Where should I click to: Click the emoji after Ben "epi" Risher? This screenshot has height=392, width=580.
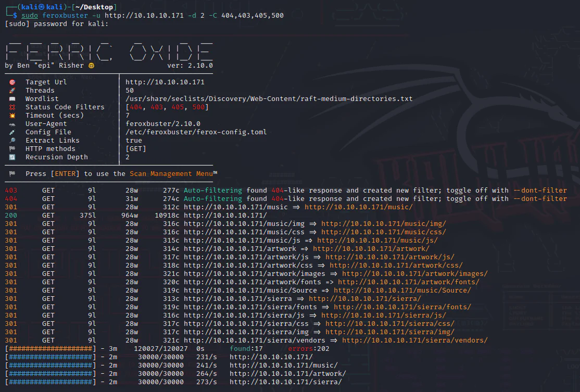point(91,66)
